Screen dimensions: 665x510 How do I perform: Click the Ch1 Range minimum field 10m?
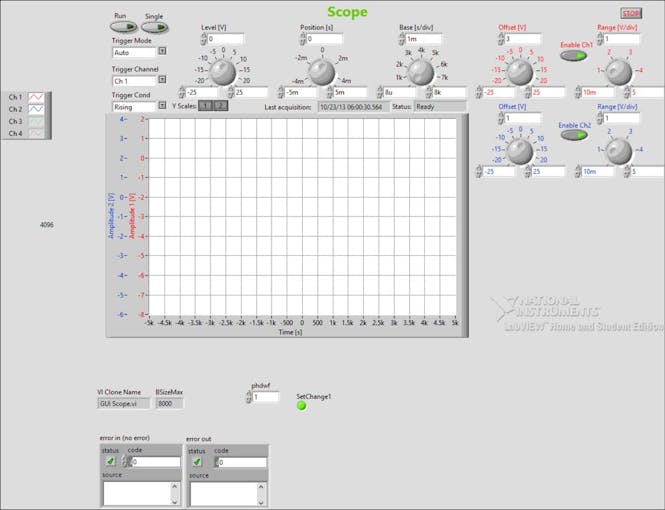[598, 92]
